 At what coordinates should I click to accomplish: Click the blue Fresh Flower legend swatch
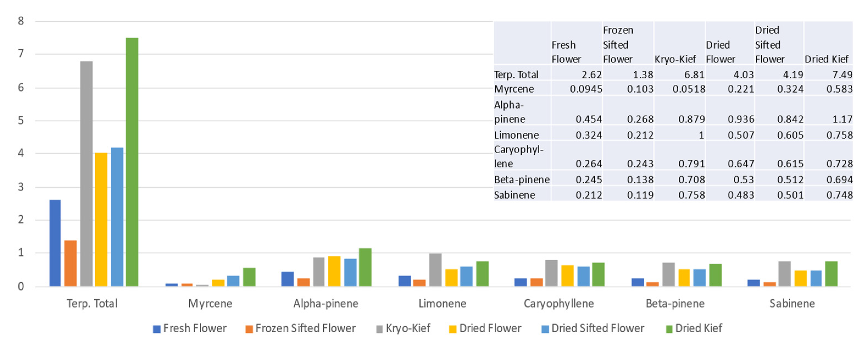click(156, 329)
